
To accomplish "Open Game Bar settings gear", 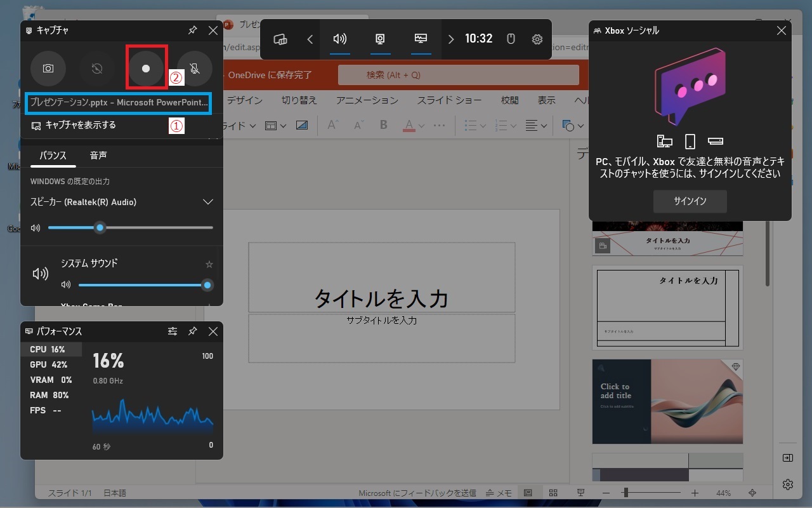I will pyautogui.click(x=537, y=39).
